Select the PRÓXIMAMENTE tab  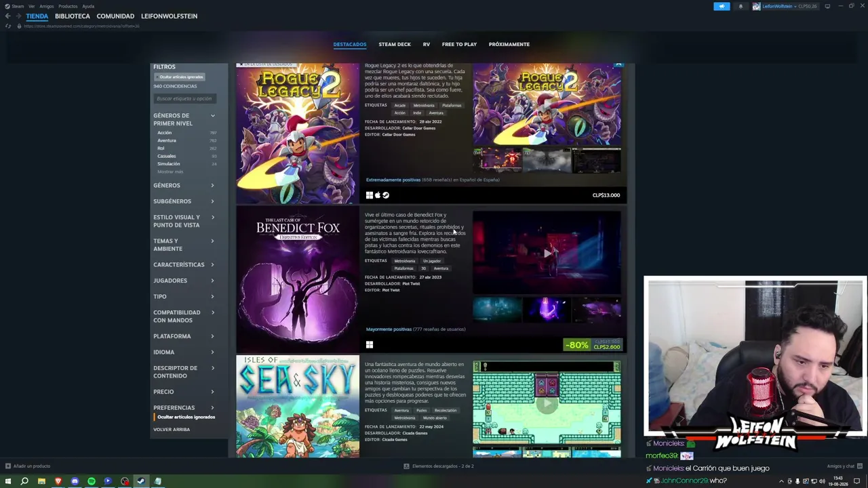[509, 45]
